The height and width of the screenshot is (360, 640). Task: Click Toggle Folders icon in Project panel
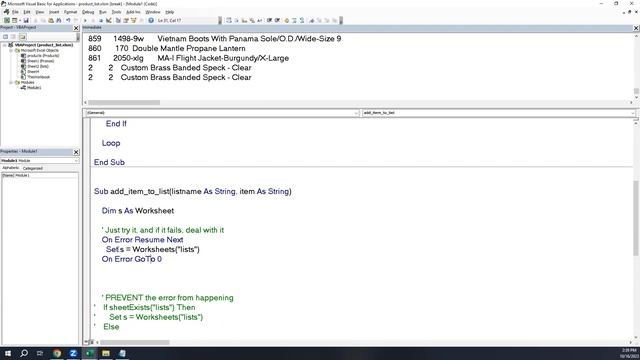coord(22,36)
